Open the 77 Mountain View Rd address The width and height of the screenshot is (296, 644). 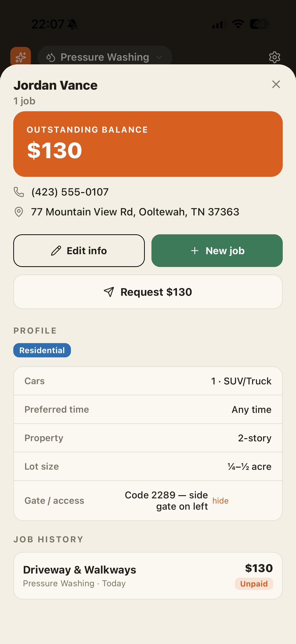coord(135,212)
